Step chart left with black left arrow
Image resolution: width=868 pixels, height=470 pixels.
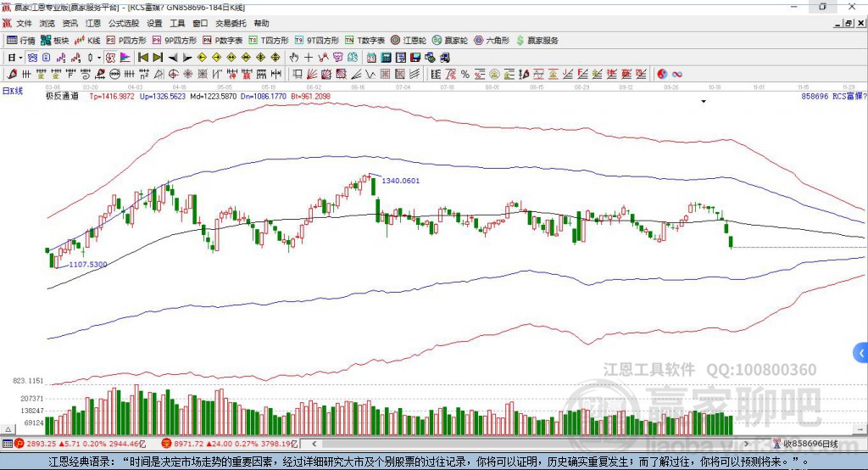(173, 57)
